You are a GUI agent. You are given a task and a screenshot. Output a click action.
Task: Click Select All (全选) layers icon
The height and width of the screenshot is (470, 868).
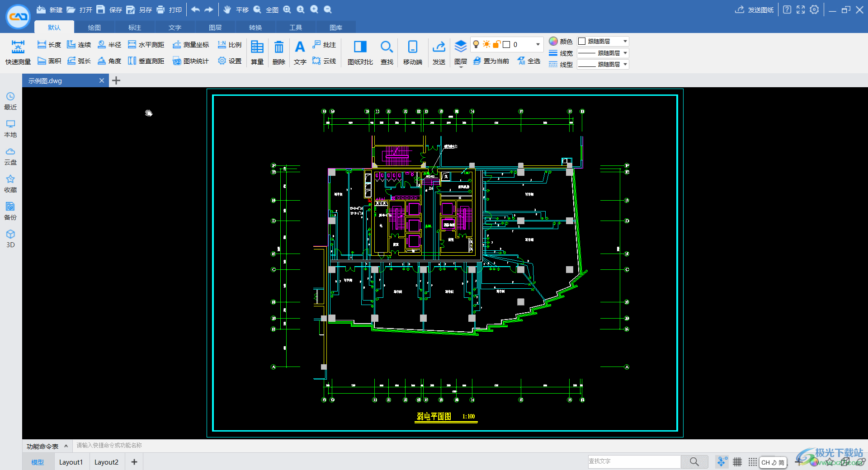[528, 61]
